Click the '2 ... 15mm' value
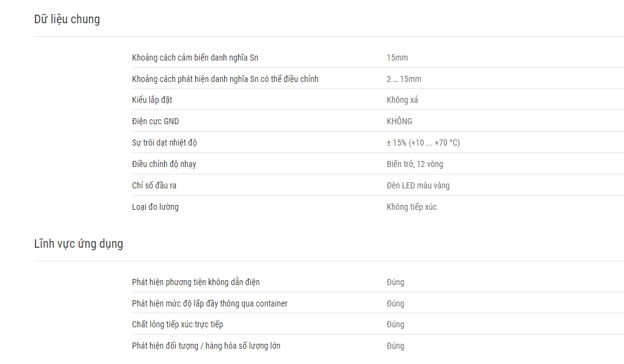 [x=404, y=79]
